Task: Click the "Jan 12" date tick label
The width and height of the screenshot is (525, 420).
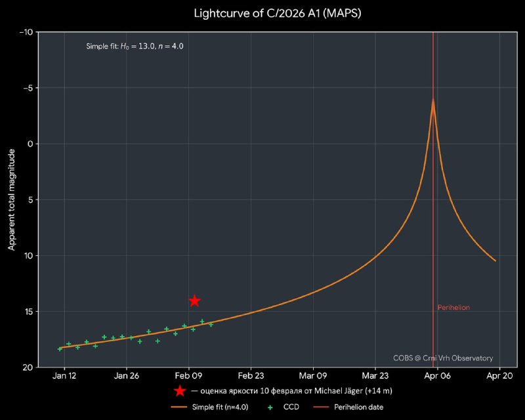Action: 64,376
